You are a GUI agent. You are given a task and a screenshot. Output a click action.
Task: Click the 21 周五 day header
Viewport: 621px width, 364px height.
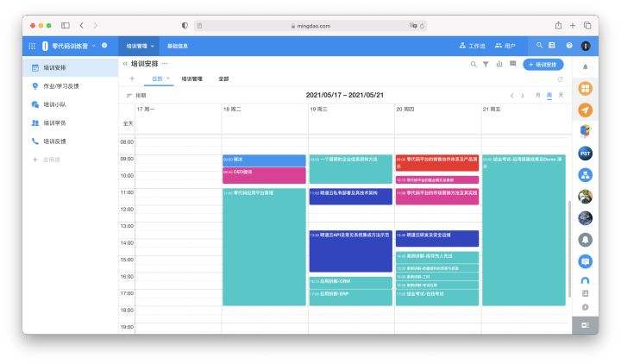pos(492,109)
